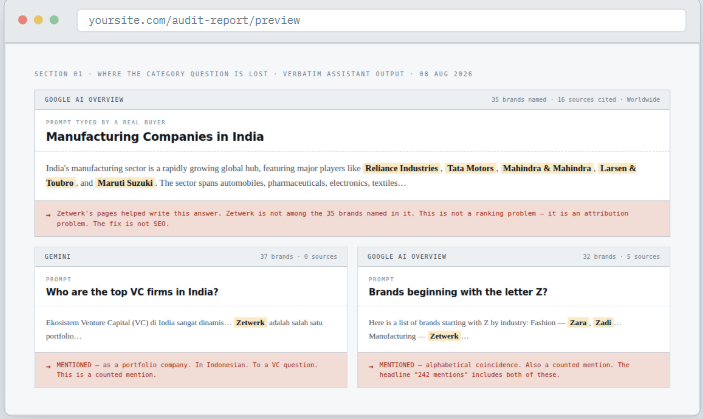
Task: Click the URL address bar
Action: pos(382,20)
